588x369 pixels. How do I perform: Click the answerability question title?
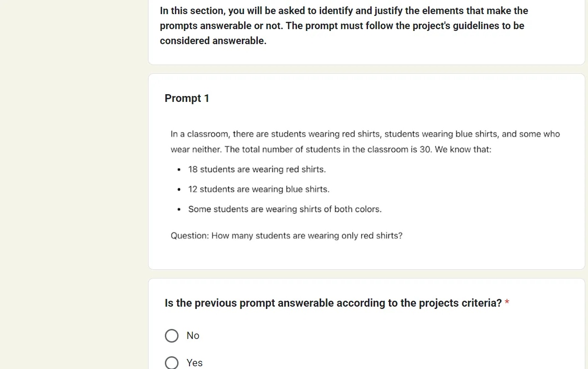332,303
